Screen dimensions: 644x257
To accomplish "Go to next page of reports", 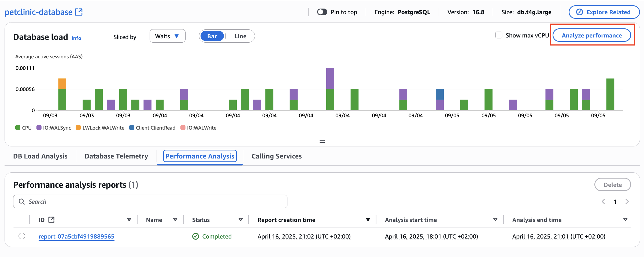I will 627,202.
